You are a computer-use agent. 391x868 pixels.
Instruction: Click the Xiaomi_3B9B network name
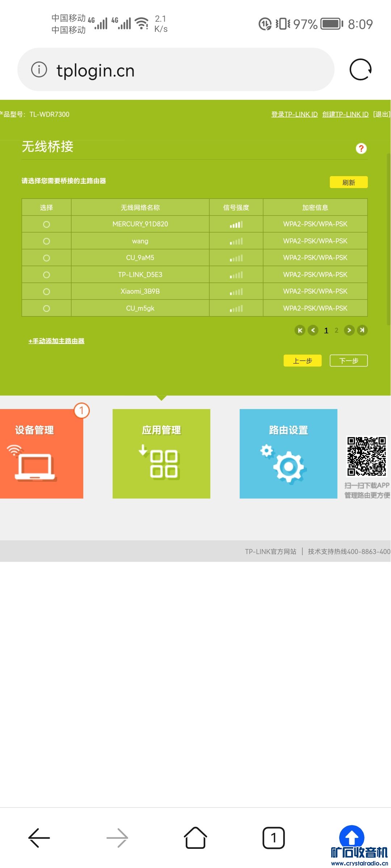[140, 291]
